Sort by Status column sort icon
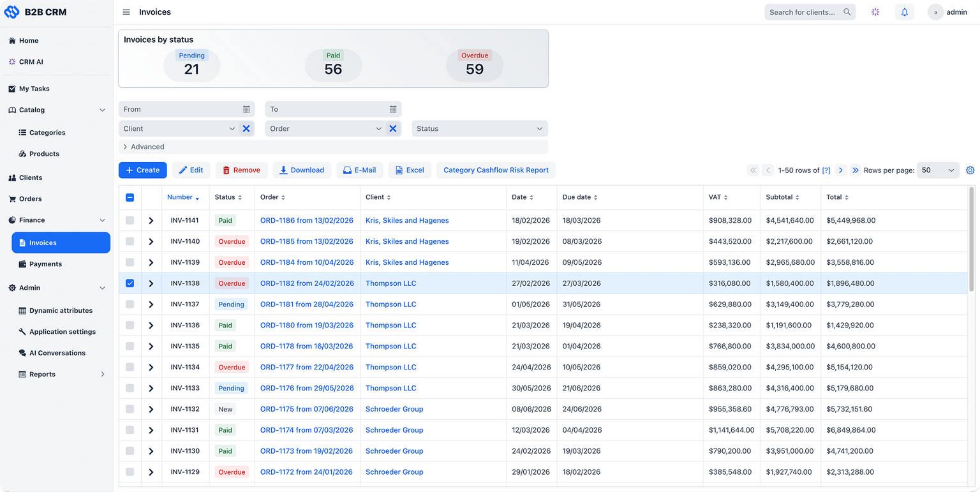Viewport: 980px width, 492px height. pyautogui.click(x=240, y=198)
